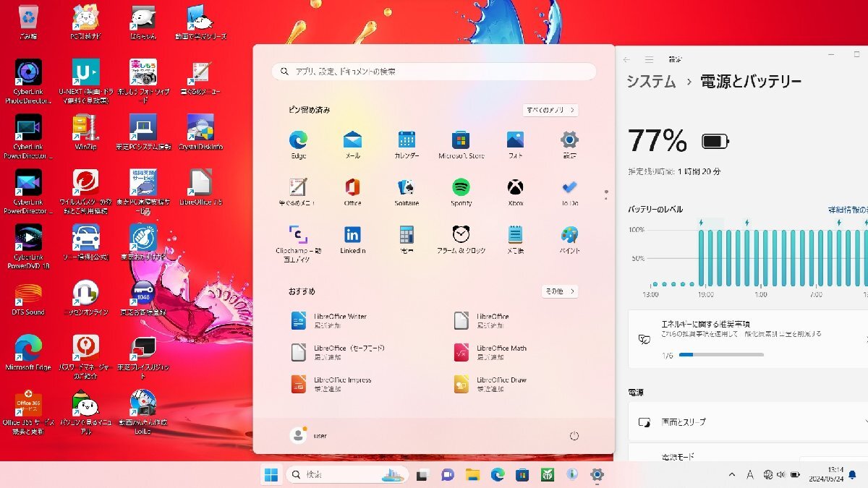Screen dimensions: 868x488
Task: Select the DTS Sound desktop icon
Action: pyautogui.click(x=28, y=299)
